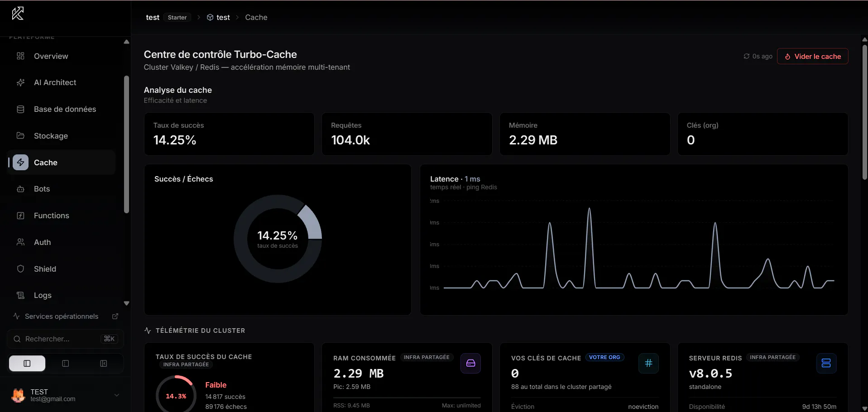The height and width of the screenshot is (412, 868).
Task: Open AI Architect page
Action: click(x=61, y=82)
